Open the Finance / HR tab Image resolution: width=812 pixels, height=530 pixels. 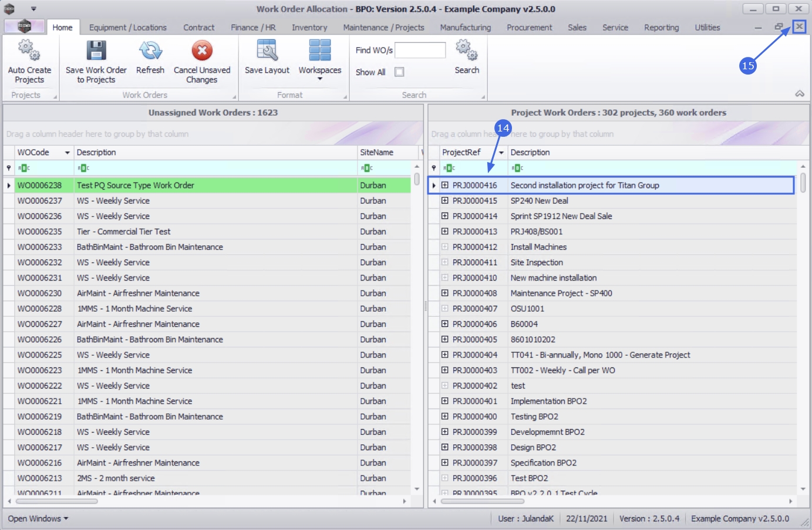(x=253, y=28)
